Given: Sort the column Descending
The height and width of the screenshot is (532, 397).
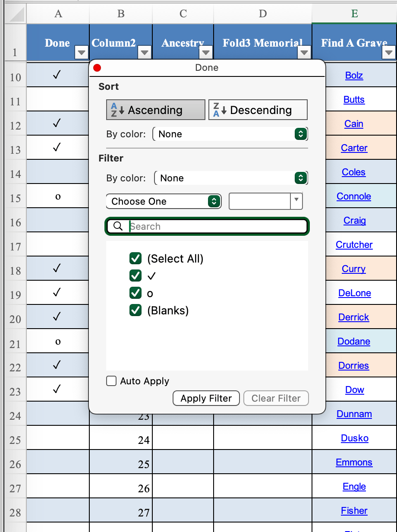Looking at the screenshot, I should (258, 110).
